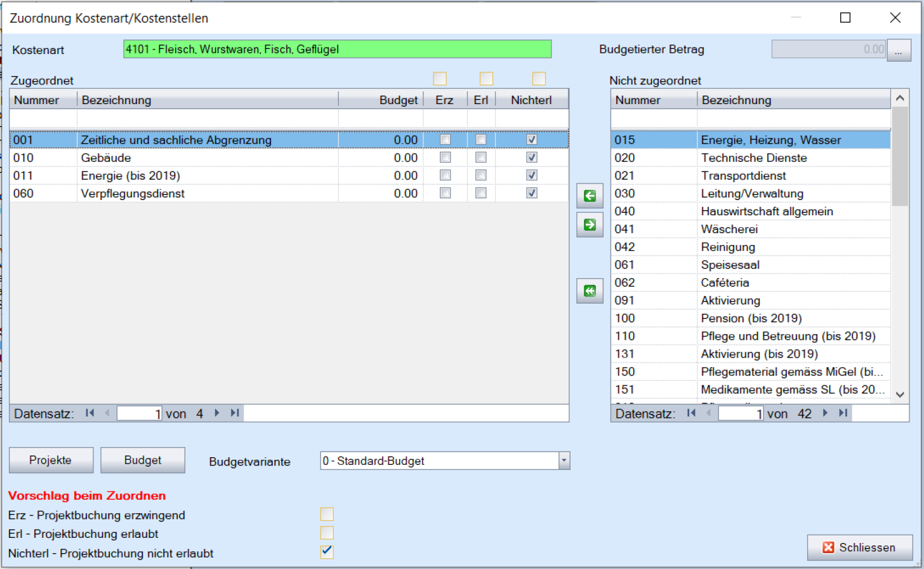The image size is (924, 569).
Task: Click the green left-arrow assign button
Action: (x=590, y=197)
